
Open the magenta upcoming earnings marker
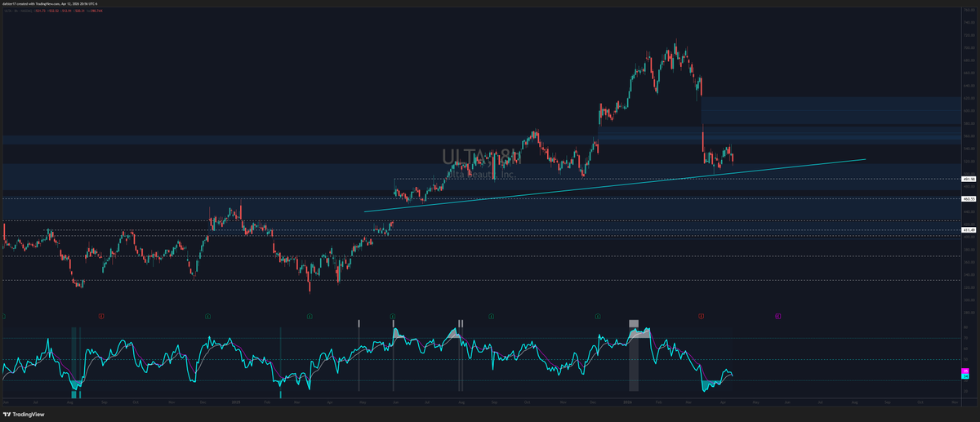click(x=777, y=315)
